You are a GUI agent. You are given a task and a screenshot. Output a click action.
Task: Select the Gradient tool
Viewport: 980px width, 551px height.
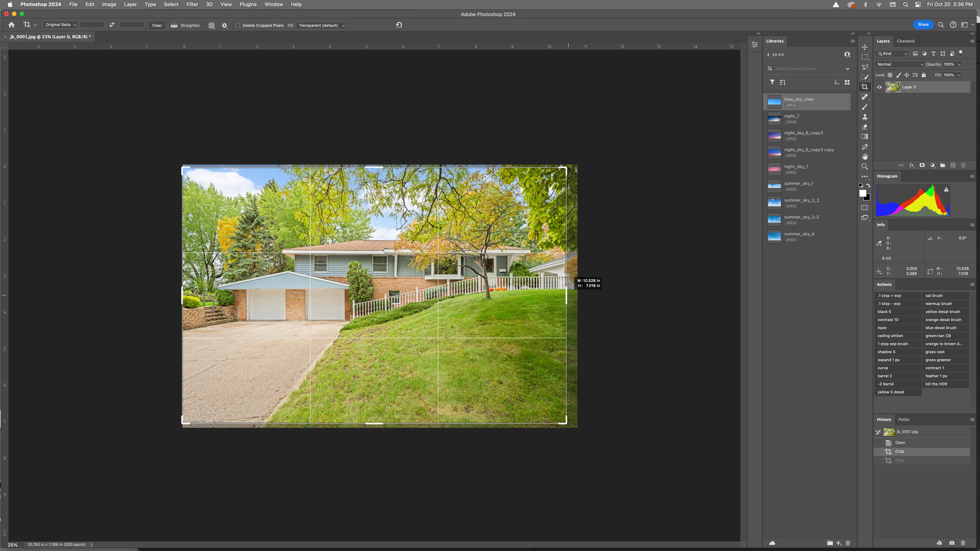[865, 137]
